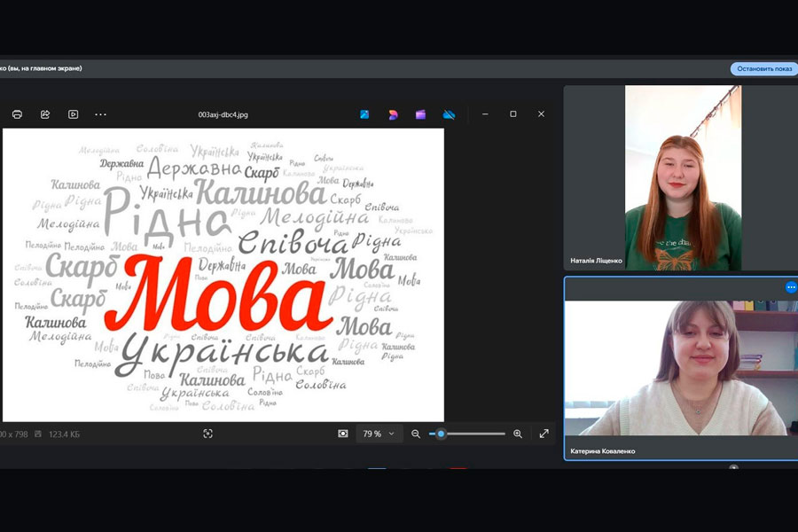Click the zoom slider handle
The width and height of the screenshot is (798, 532).
click(441, 434)
